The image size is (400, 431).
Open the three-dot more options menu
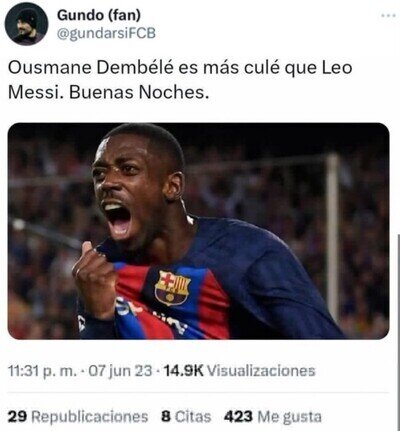click(x=388, y=16)
